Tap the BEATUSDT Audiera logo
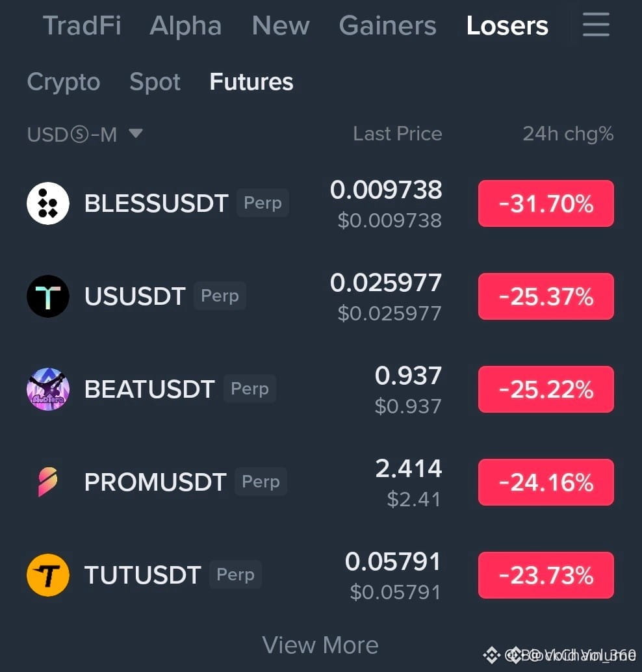 48,389
